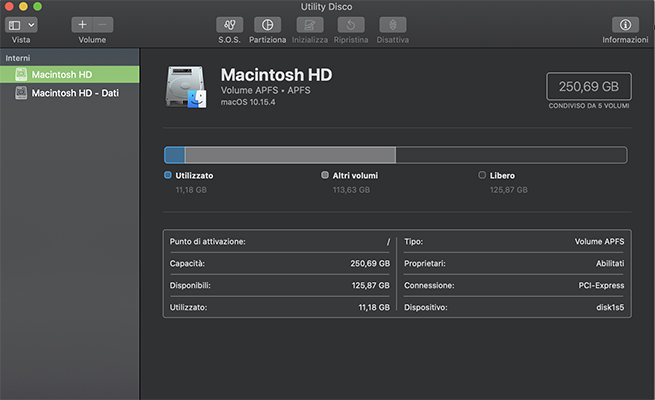The height and width of the screenshot is (400, 655).
Task: Click the 'CONDIVISO DA 5 VOLUMI' label
Action: click(589, 106)
